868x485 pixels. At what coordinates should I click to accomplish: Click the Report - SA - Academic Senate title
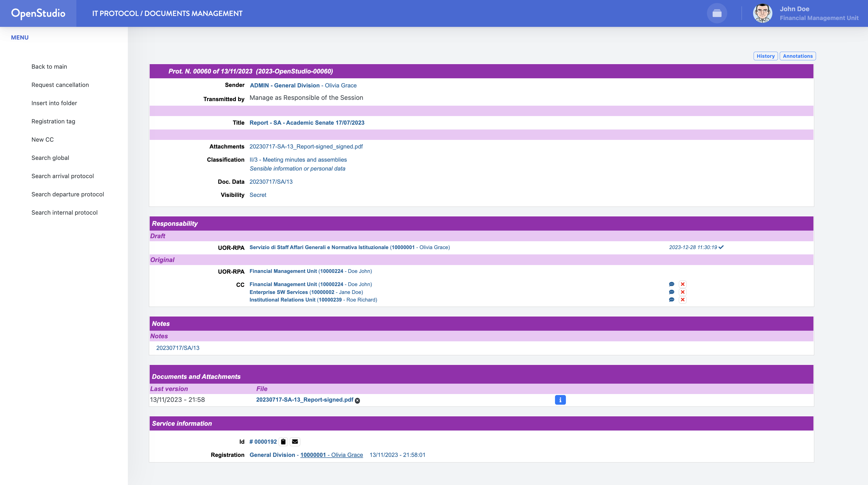(307, 123)
